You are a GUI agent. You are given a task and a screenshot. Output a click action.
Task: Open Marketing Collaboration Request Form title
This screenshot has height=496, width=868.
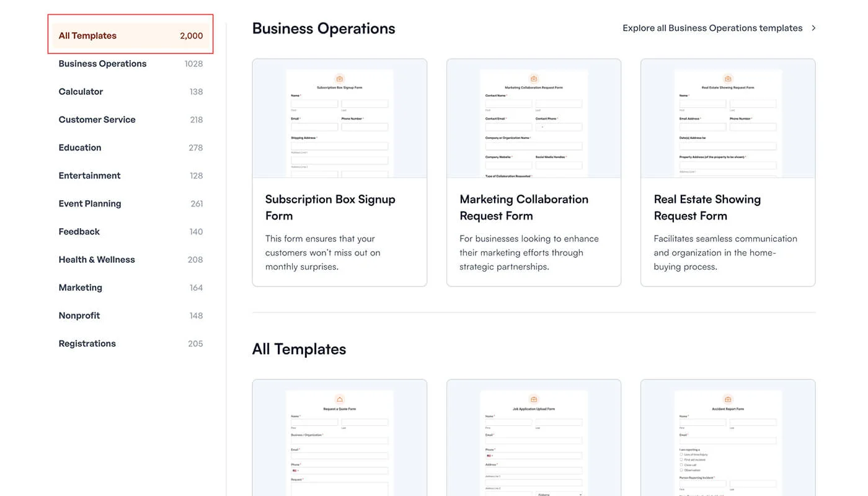(524, 207)
